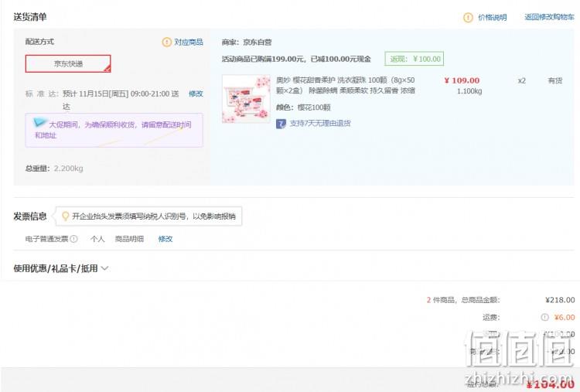580x392 pixels.
Task: Click the shipping fee ¥6.00
Action: click(x=565, y=317)
